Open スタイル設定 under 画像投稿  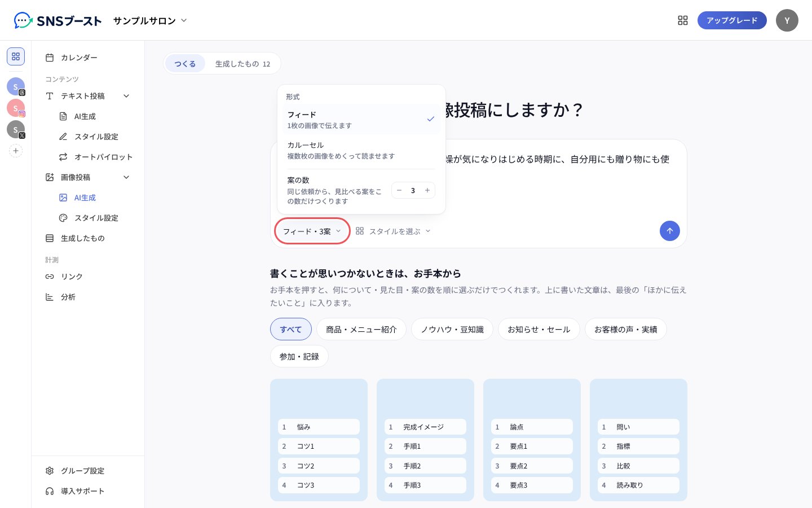click(x=95, y=218)
